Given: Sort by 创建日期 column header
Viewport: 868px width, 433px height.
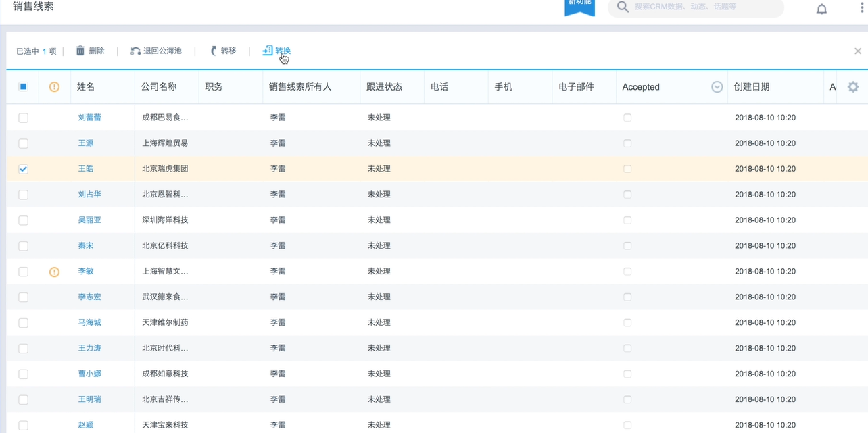Looking at the screenshot, I should 751,87.
